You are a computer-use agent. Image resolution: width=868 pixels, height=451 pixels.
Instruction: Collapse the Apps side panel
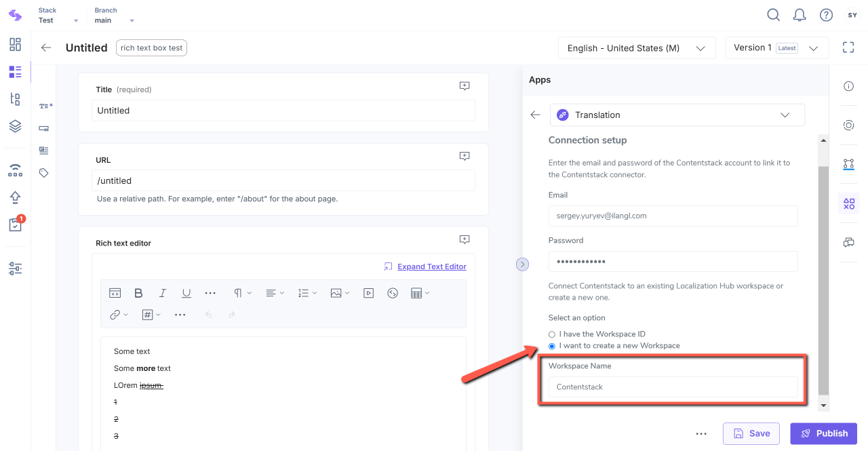tap(522, 264)
